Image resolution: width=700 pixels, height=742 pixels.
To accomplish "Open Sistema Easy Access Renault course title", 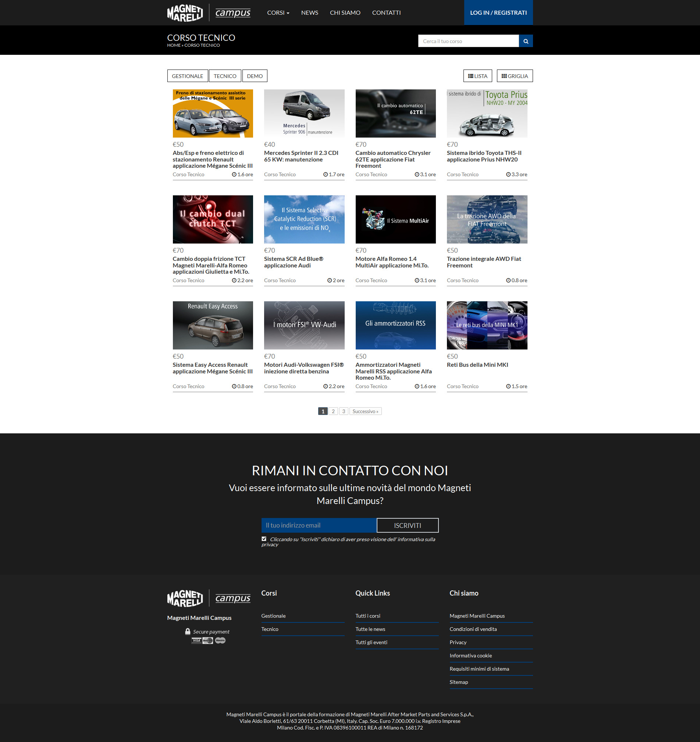I will click(213, 368).
